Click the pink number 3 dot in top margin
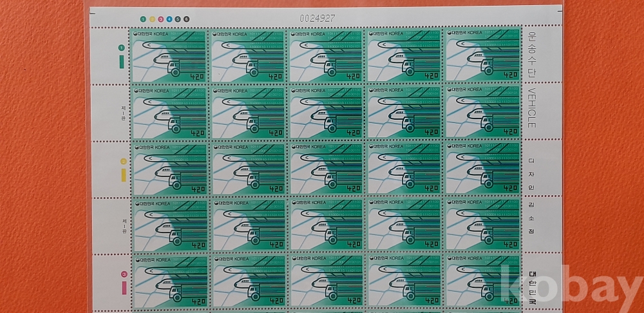The height and width of the screenshot is (313, 644). 161,19
